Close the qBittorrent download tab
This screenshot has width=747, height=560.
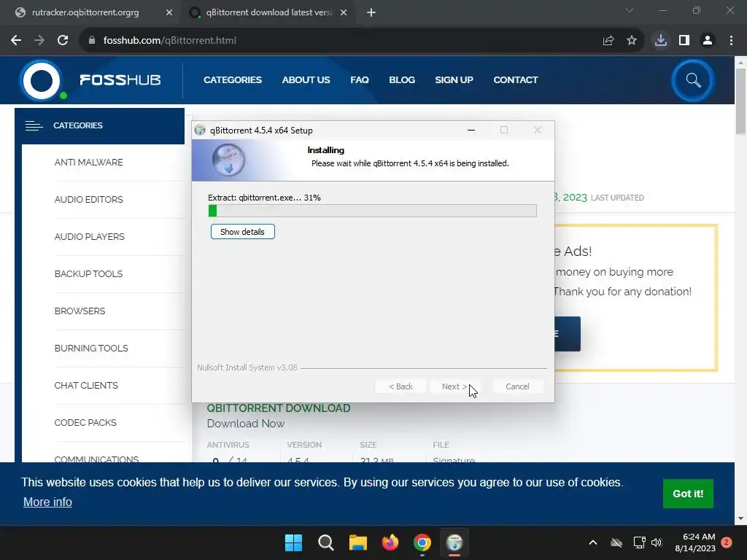coord(344,12)
